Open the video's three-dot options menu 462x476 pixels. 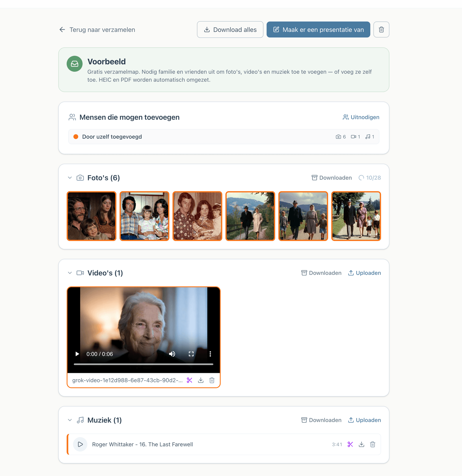210,354
